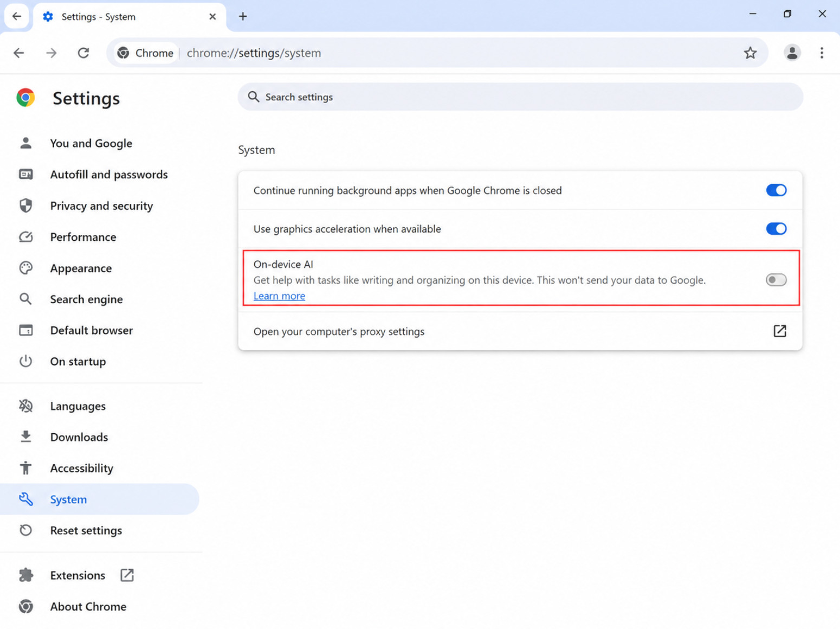Image resolution: width=840 pixels, height=629 pixels.
Task: Click the Reset settings clock icon
Action: (x=25, y=530)
